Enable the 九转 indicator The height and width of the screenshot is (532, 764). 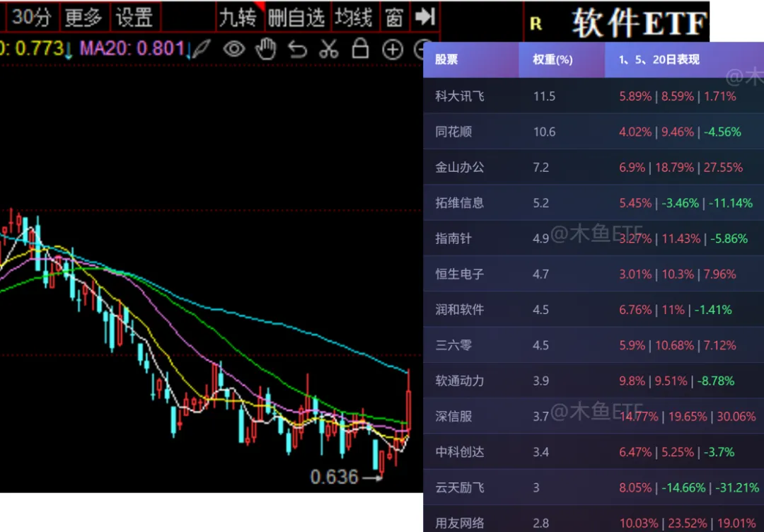(238, 18)
